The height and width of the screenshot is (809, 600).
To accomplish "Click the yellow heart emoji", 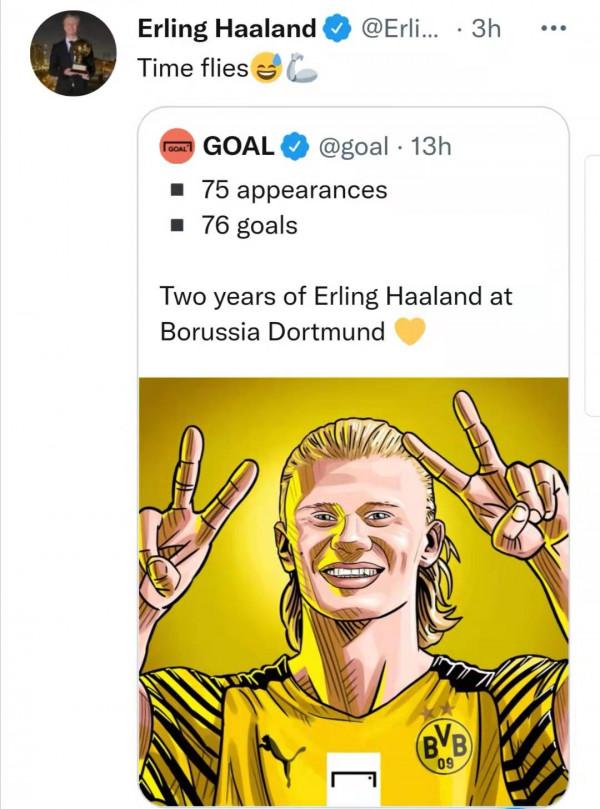I will pyautogui.click(x=410, y=332).
